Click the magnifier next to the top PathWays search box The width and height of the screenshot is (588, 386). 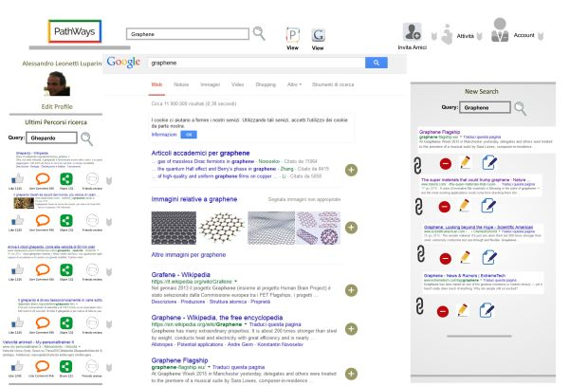coord(259,33)
